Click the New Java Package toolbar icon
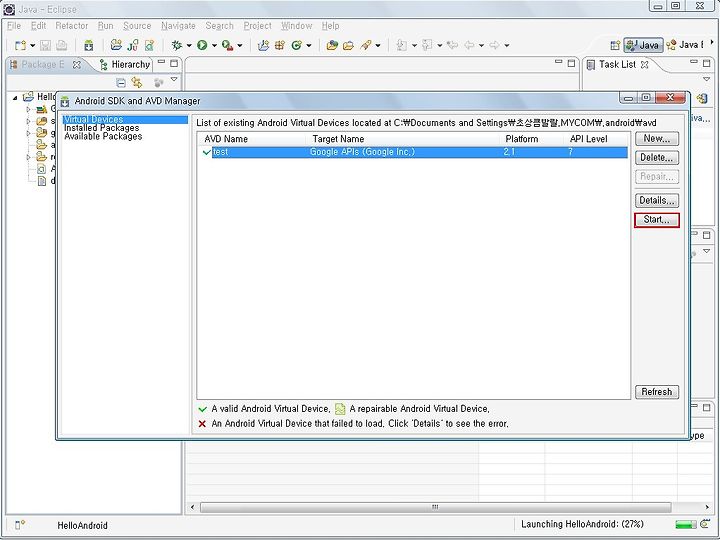The width and height of the screenshot is (720, 540). [280, 45]
